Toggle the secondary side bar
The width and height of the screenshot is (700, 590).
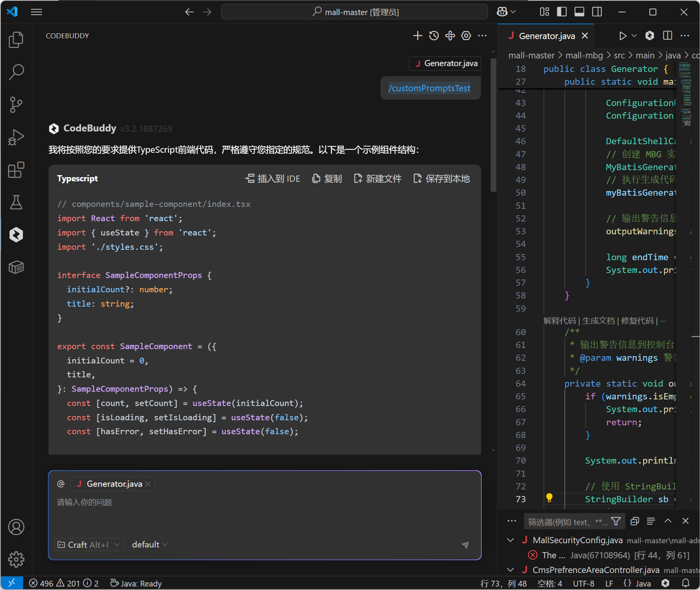pyautogui.click(x=597, y=12)
